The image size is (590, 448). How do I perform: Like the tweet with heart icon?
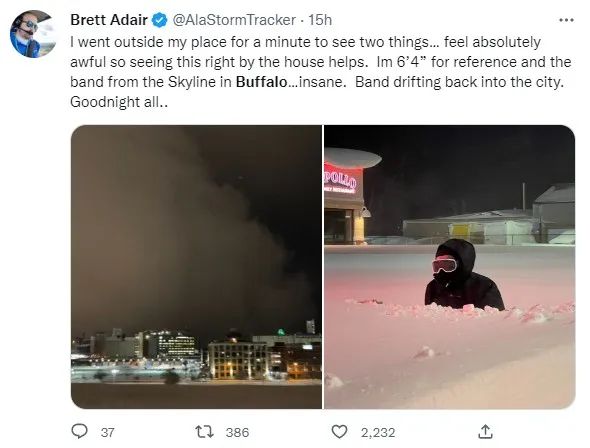(x=339, y=431)
